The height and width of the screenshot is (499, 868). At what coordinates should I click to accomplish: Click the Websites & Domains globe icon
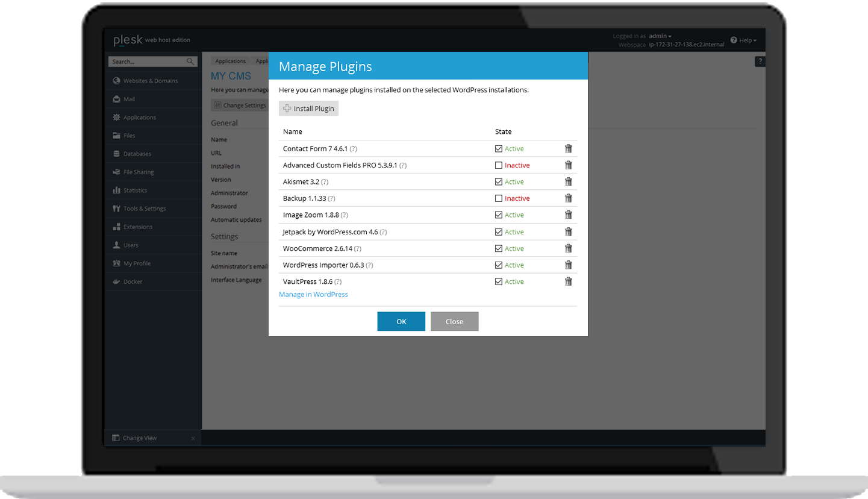pos(116,81)
